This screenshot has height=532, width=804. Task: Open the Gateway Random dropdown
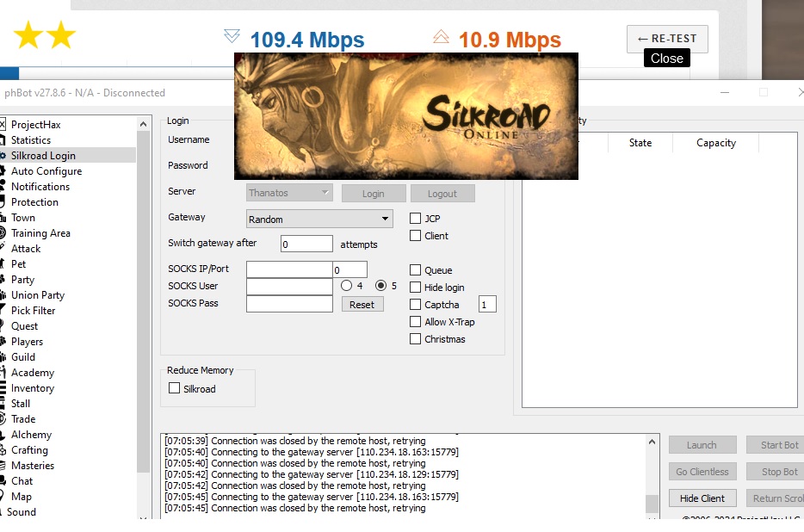coord(319,220)
